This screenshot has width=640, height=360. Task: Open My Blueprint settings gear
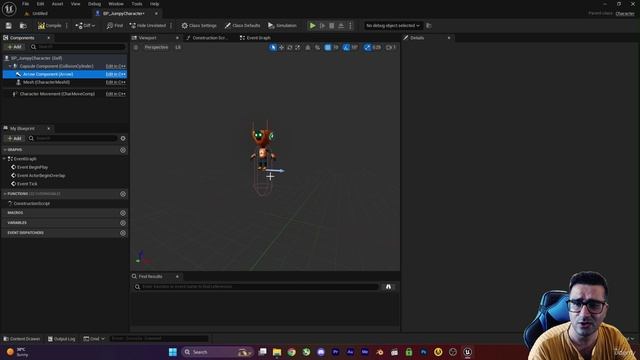pyautogui.click(x=123, y=138)
